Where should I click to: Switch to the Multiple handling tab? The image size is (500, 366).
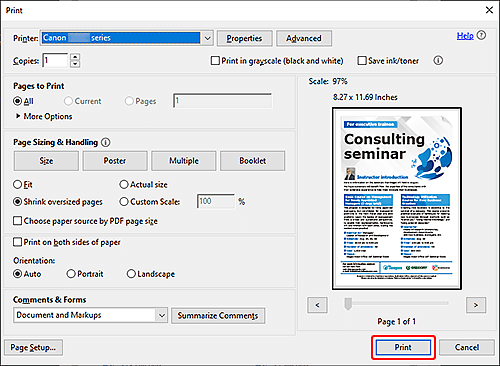coord(184,161)
